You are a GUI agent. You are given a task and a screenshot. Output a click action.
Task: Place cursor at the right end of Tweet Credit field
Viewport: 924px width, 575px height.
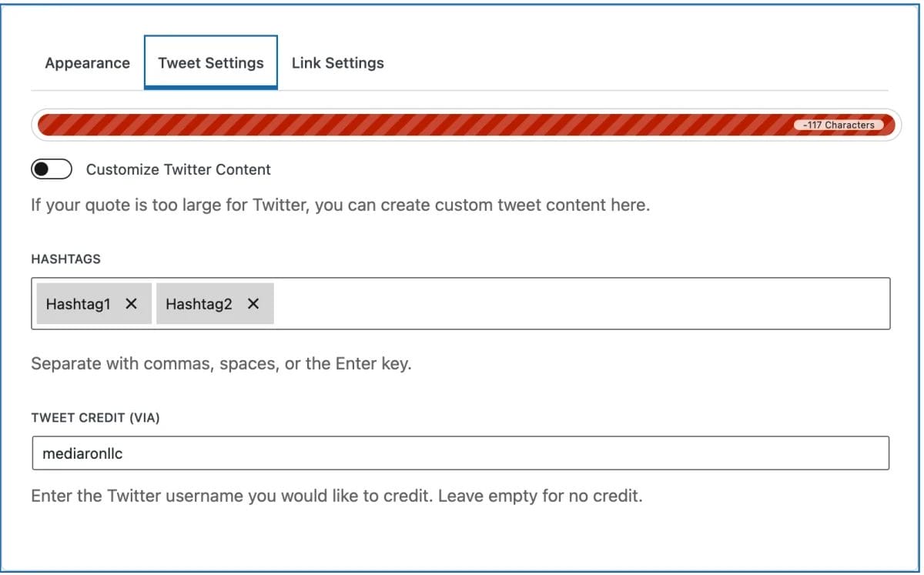[x=878, y=453]
